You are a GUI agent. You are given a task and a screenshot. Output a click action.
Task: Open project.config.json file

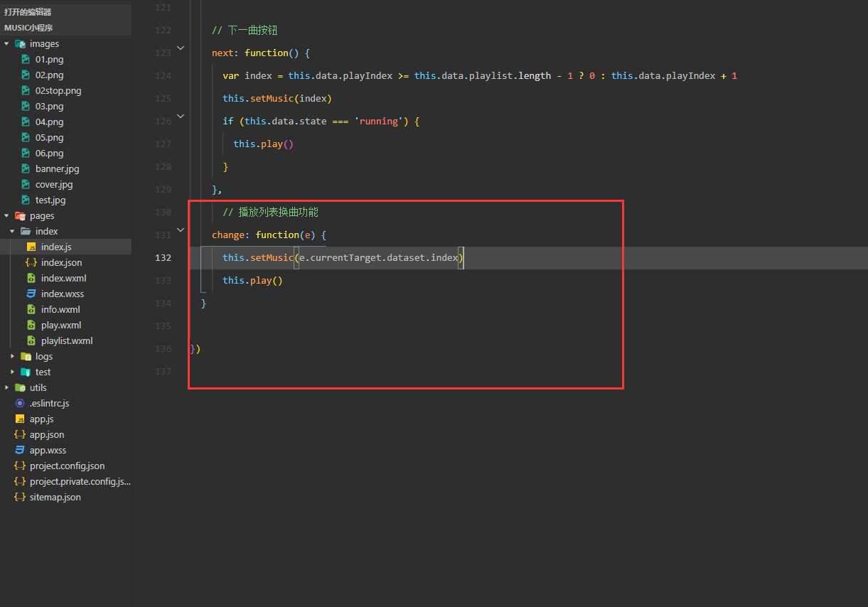(67, 466)
